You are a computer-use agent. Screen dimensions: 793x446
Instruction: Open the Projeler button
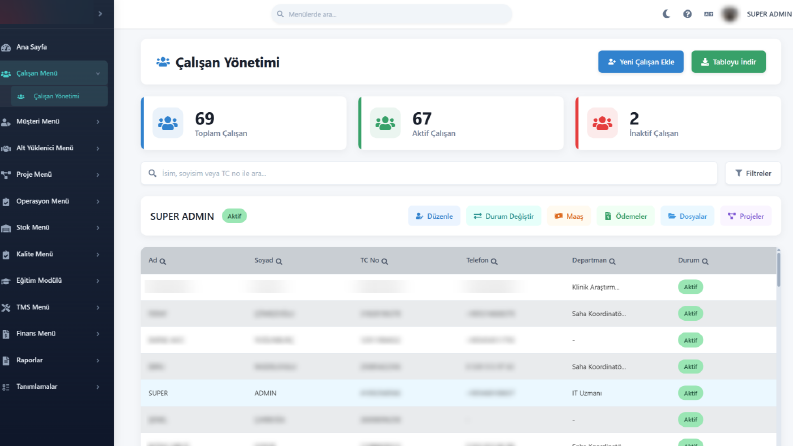click(x=746, y=216)
